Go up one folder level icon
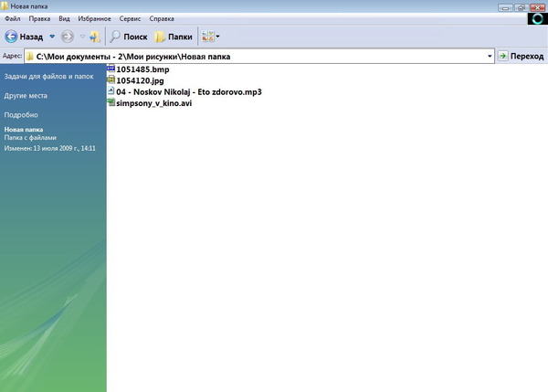The width and height of the screenshot is (548, 392). tap(95, 37)
